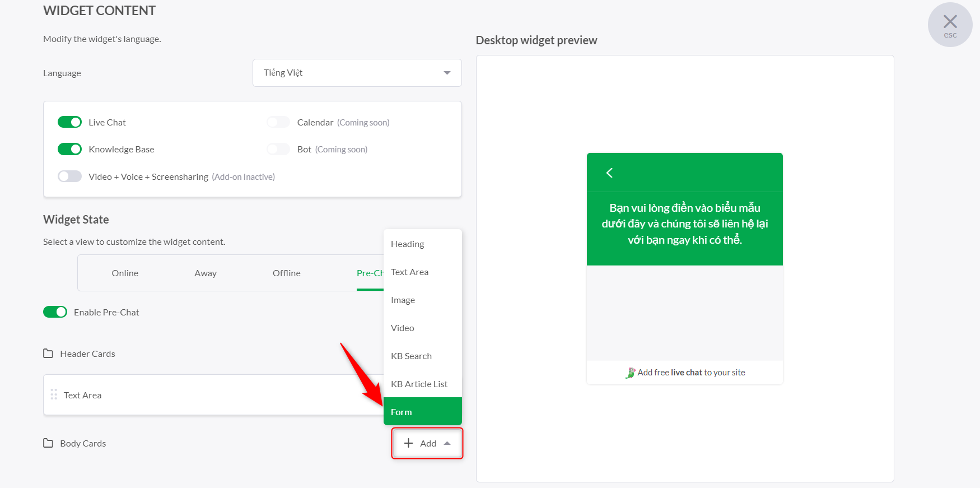Click the Vietnamese message in preview header
This screenshot has width=980, height=488.
685,224
